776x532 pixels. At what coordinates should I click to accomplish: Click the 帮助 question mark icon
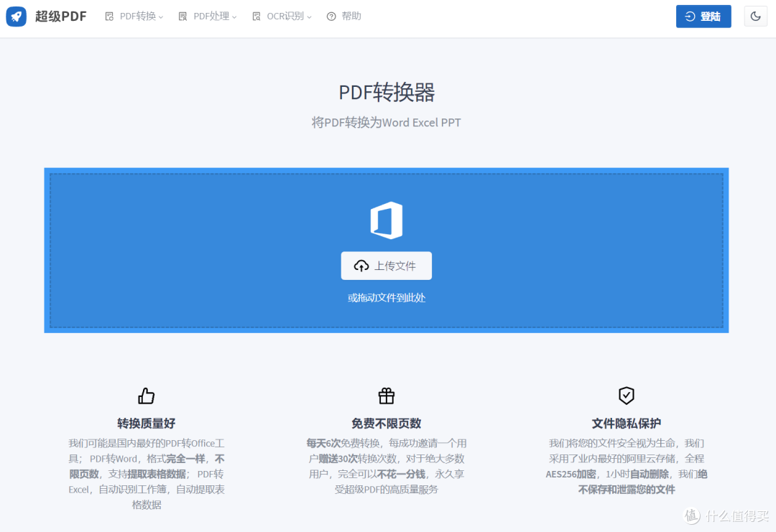(331, 17)
